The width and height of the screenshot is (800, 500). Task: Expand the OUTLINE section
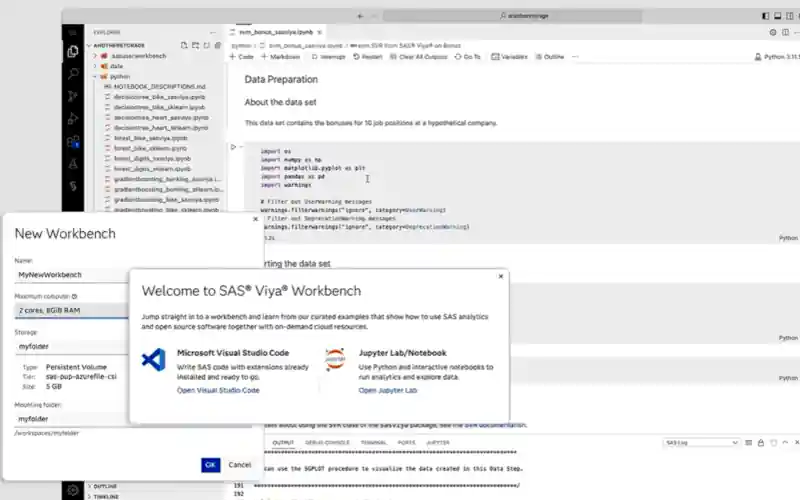(x=105, y=486)
